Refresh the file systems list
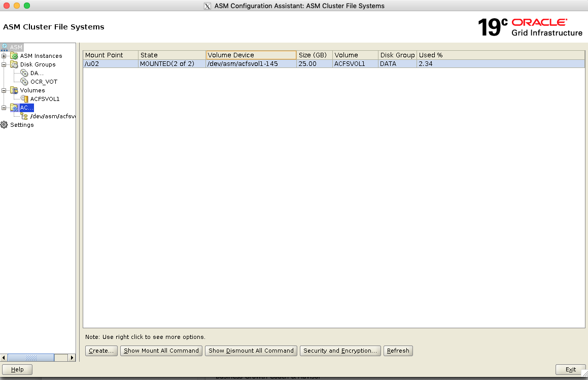Image resolution: width=588 pixels, height=380 pixels. 398,351
